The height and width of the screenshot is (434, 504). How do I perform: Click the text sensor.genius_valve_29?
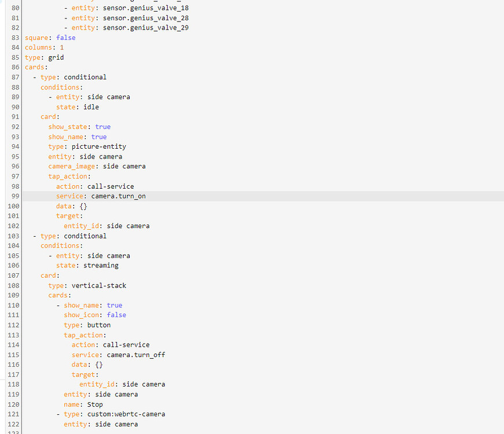click(145, 28)
